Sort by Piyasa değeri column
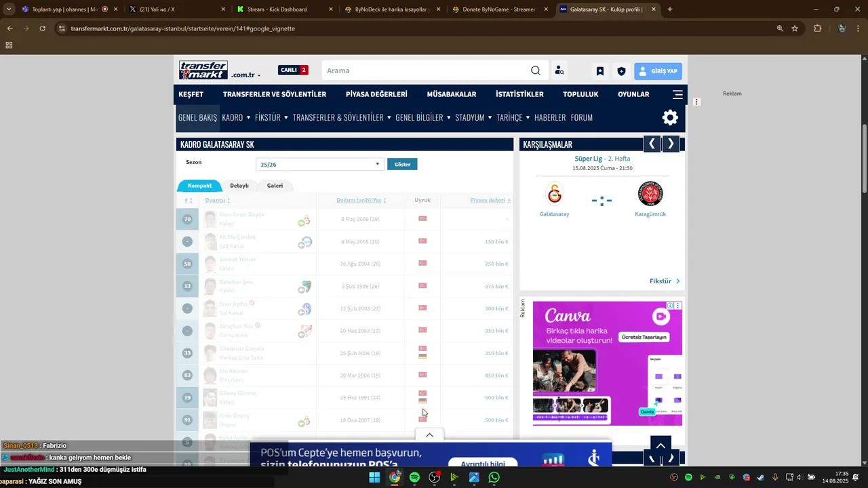This screenshot has width=868, height=488. pos(490,201)
